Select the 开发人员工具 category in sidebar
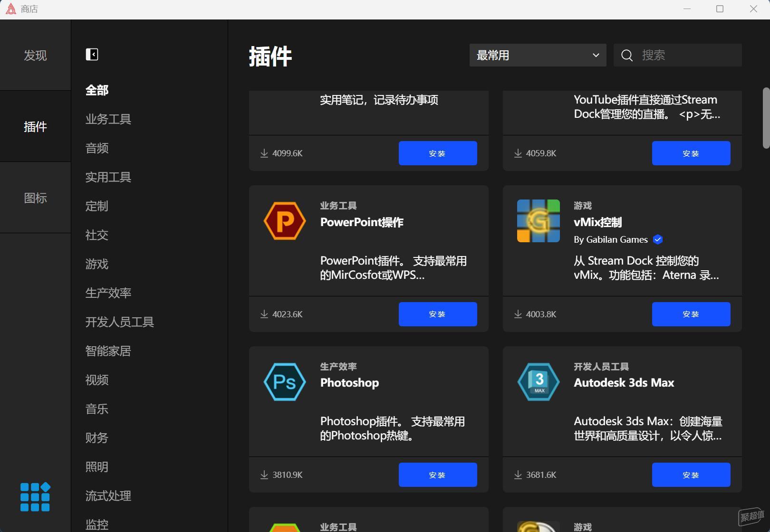This screenshot has width=770, height=532. 120,322
